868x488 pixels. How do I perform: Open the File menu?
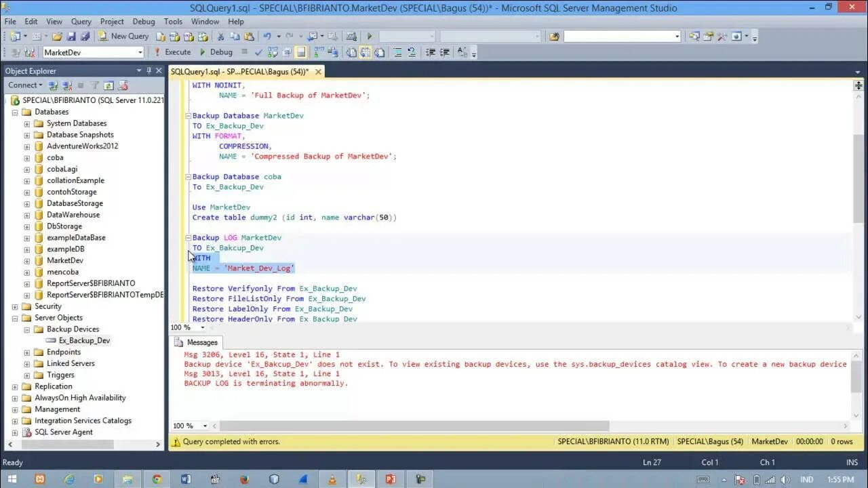[10, 22]
